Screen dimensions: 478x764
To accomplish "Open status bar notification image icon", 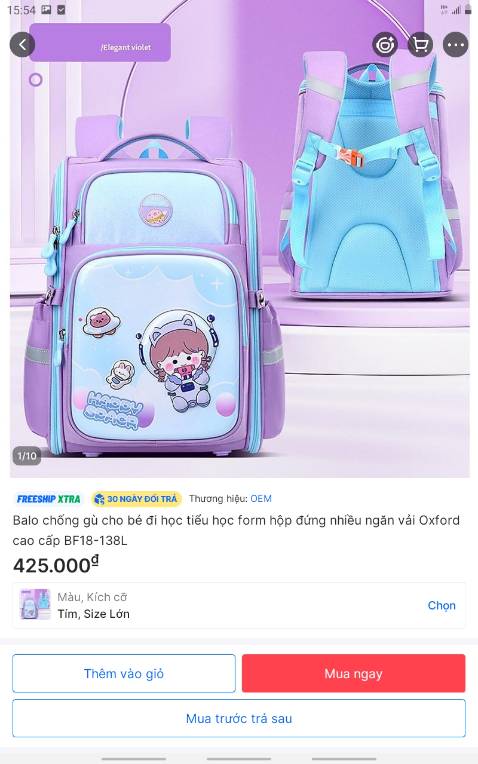I will (x=46, y=9).
